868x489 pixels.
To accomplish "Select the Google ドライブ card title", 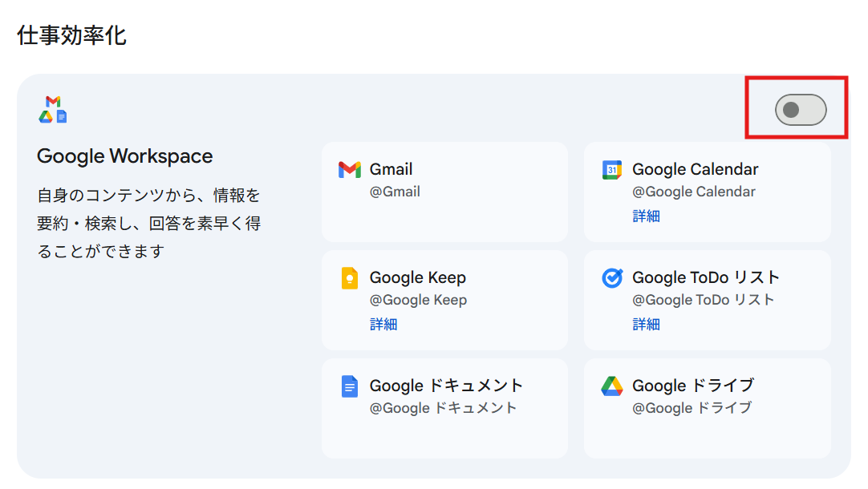I will [693, 386].
